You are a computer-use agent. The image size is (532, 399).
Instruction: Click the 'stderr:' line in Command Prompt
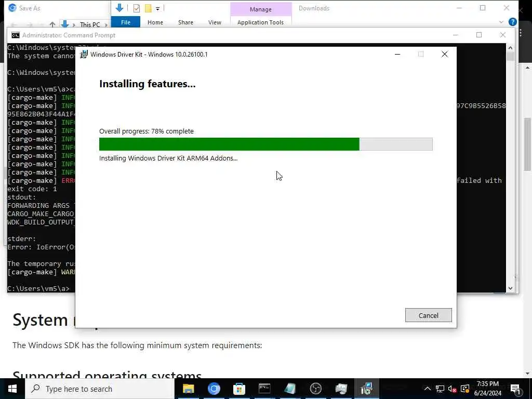coord(22,239)
